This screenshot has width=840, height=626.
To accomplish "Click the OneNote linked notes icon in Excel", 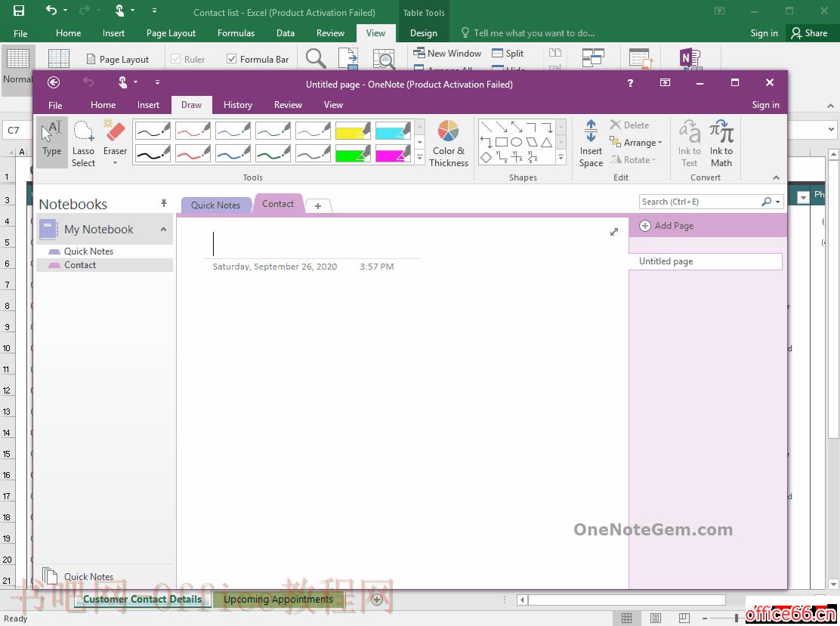I will point(690,58).
